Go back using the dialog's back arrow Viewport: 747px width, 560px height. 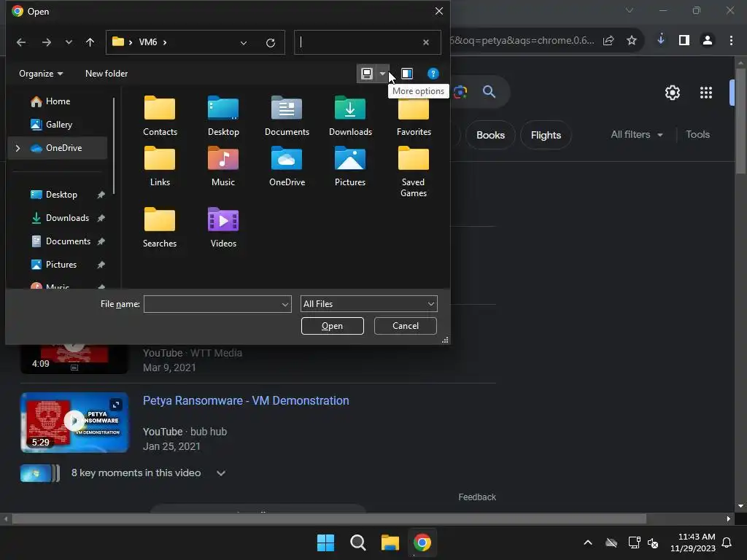point(21,42)
